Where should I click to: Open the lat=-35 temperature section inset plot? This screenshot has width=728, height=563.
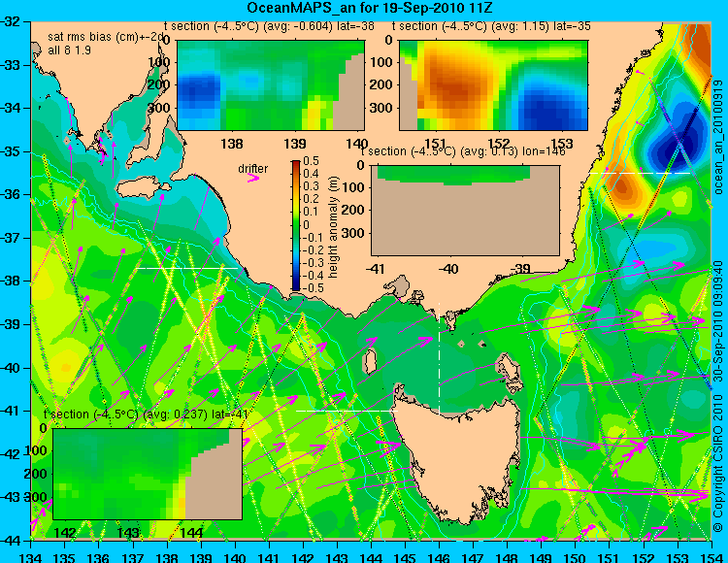[x=493, y=85]
